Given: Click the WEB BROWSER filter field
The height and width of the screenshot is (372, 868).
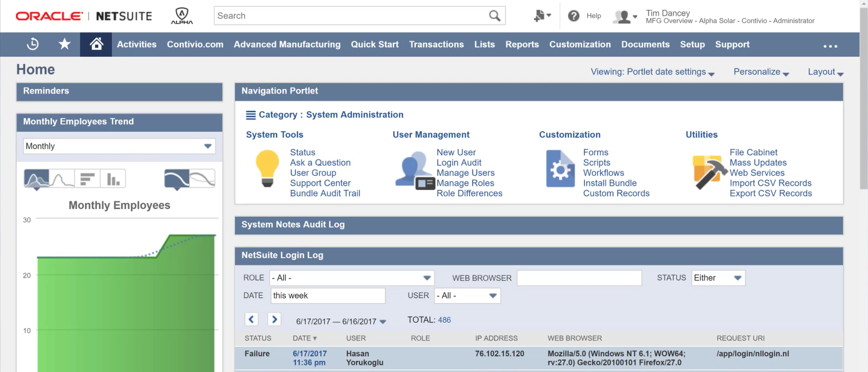Looking at the screenshot, I should click(579, 278).
